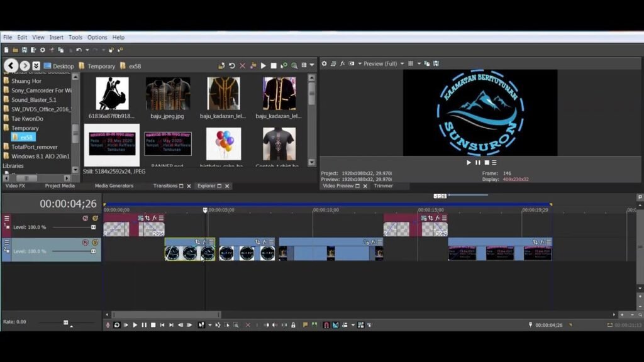This screenshot has height=362, width=644.
Task: Toggle snapping magnet icon
Action: pyautogui.click(x=326, y=325)
